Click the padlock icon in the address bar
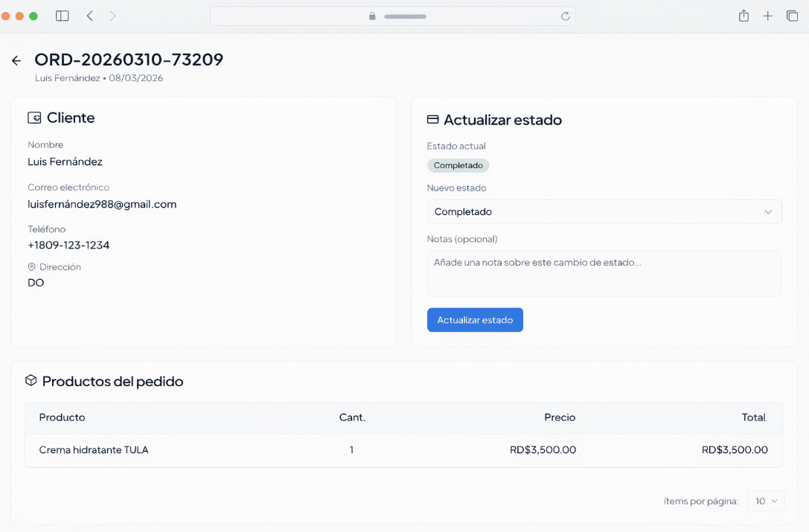 pos(372,16)
